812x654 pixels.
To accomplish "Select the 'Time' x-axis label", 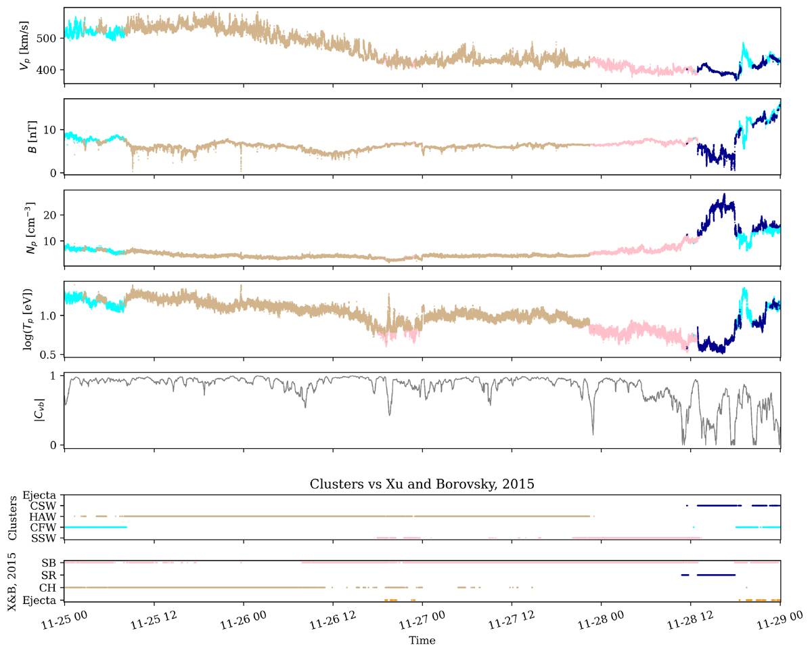I will click(x=422, y=640).
